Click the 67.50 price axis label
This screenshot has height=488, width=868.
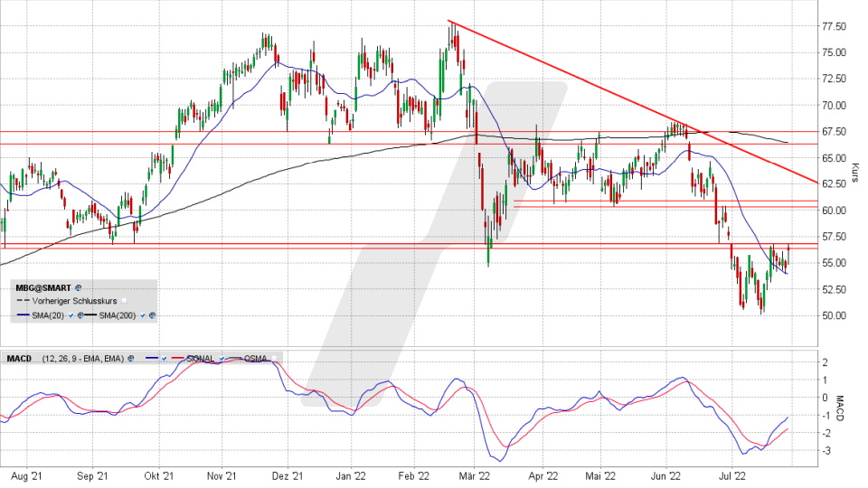click(834, 132)
